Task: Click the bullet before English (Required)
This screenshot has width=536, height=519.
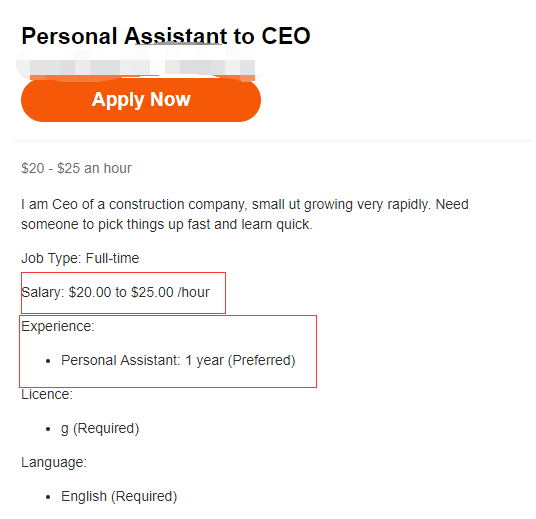Action: pos(48,497)
